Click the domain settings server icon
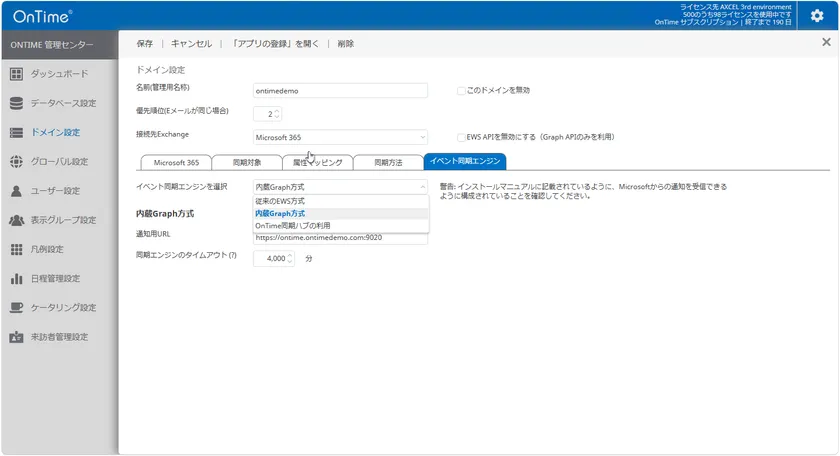 (17, 132)
